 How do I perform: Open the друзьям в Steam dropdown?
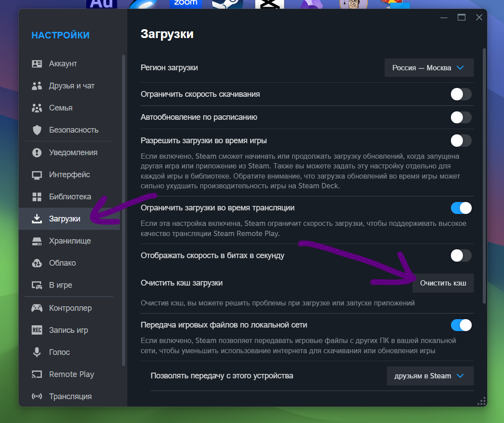point(430,376)
